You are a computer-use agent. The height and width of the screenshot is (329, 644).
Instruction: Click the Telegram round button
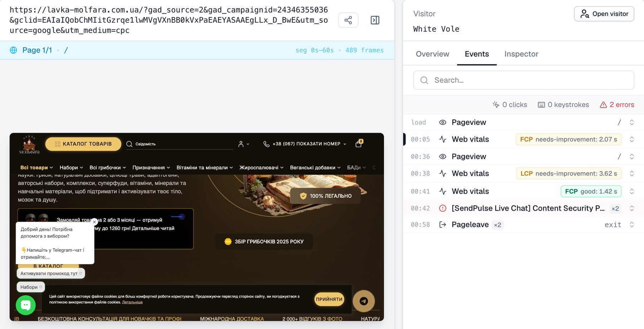364,301
